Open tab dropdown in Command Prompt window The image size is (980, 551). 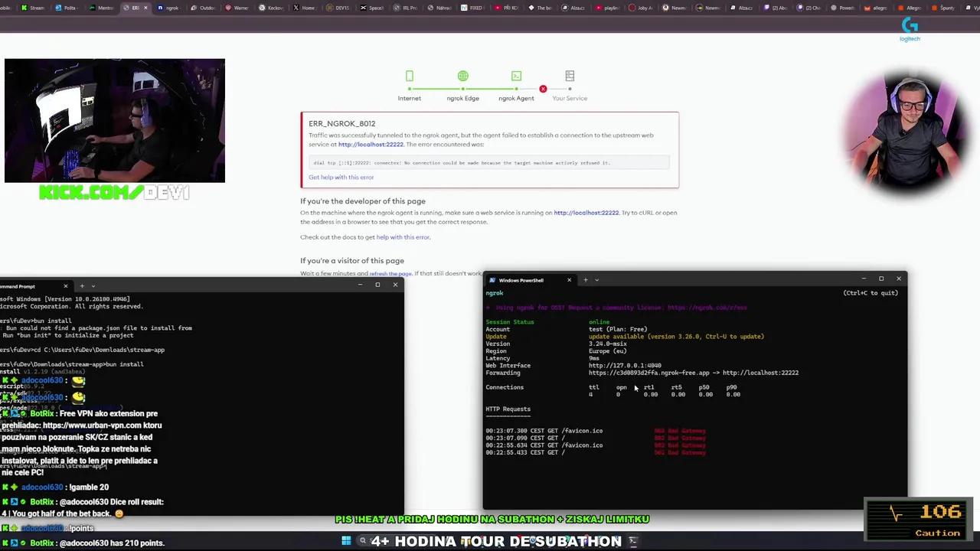tap(93, 285)
